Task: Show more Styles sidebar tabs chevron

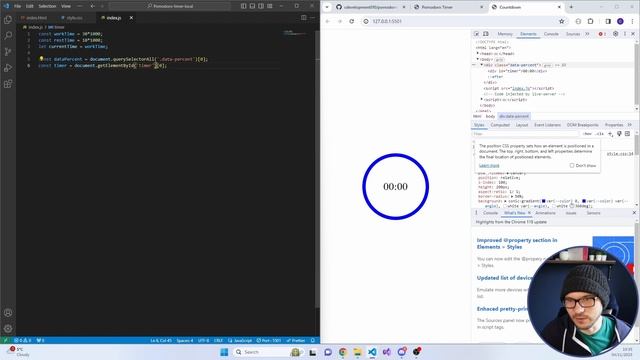Action: tap(630, 125)
